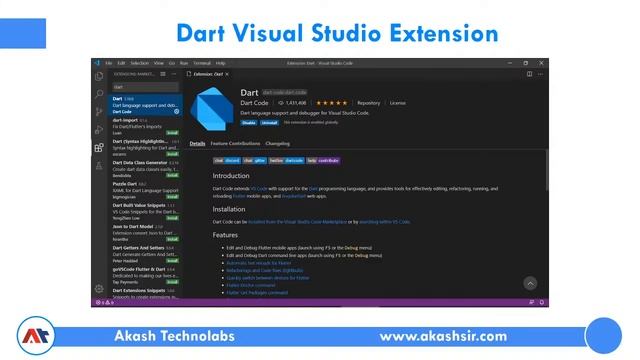The height and width of the screenshot is (360, 640).
Task: Click the feedback icon in the status bar
Action: point(531,302)
